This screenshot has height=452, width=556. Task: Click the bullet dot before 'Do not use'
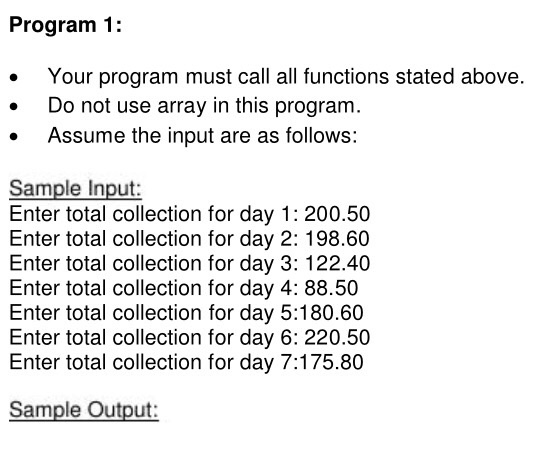pyautogui.click(x=14, y=106)
